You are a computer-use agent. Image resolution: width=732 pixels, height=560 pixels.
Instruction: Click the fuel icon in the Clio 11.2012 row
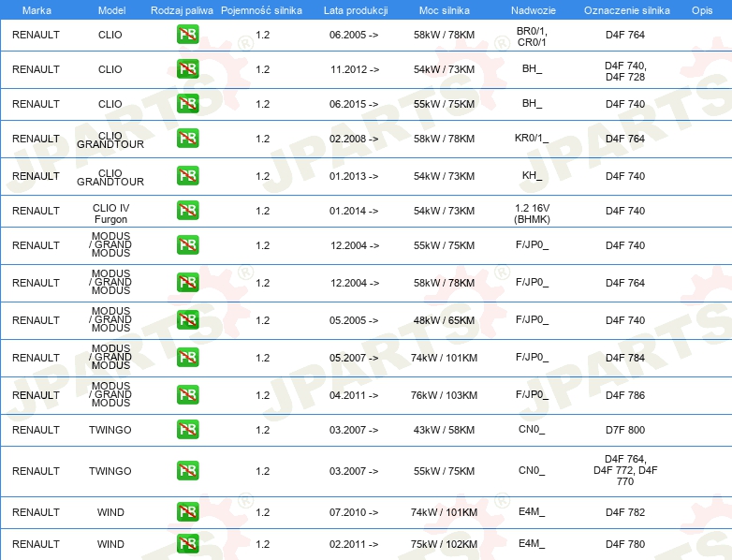click(x=187, y=69)
